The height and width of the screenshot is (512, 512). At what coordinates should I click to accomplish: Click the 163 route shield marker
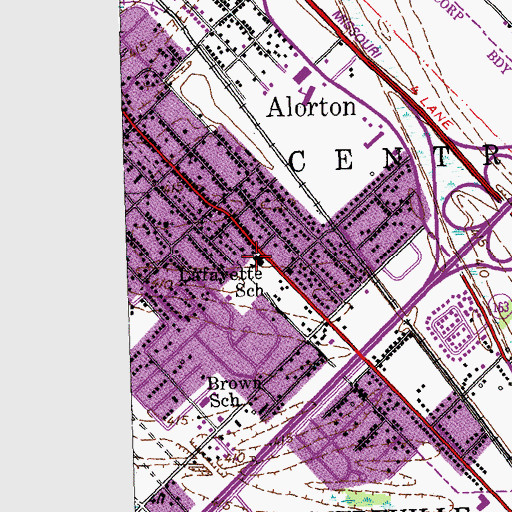tap(501, 307)
